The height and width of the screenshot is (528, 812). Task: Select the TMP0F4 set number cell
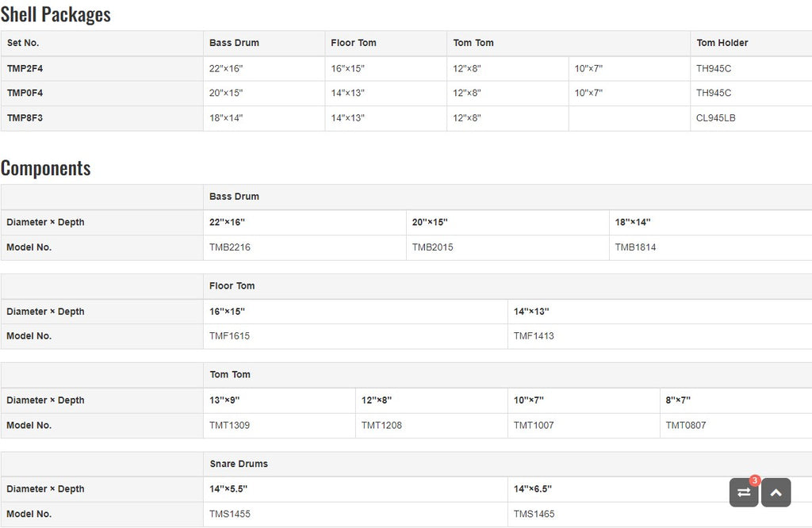coord(102,94)
